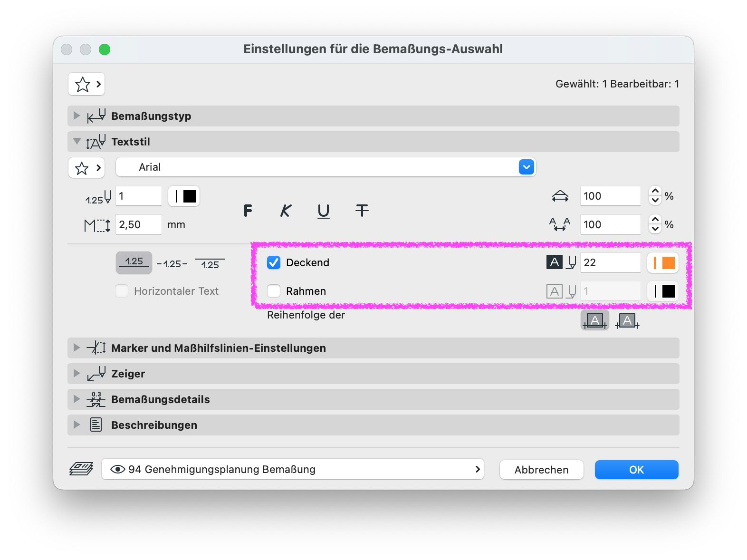Click the letter spacing icon
Screen dimensions: 747x560
click(560, 224)
